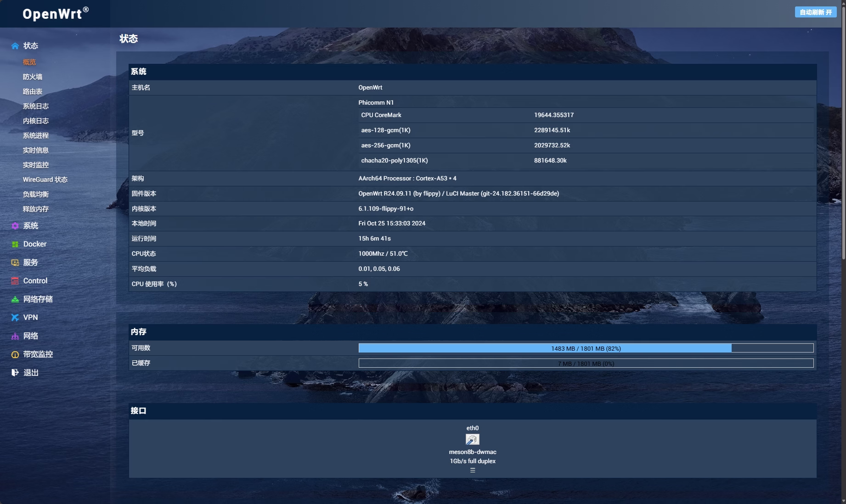
Task: Click the 带宽监控 bandwidth monitor icon
Action: [x=15, y=354]
